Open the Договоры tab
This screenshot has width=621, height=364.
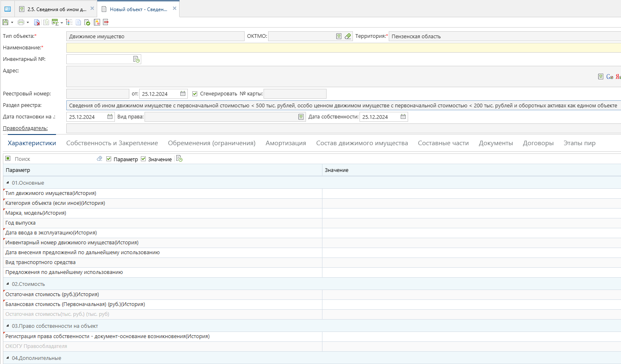(x=538, y=143)
